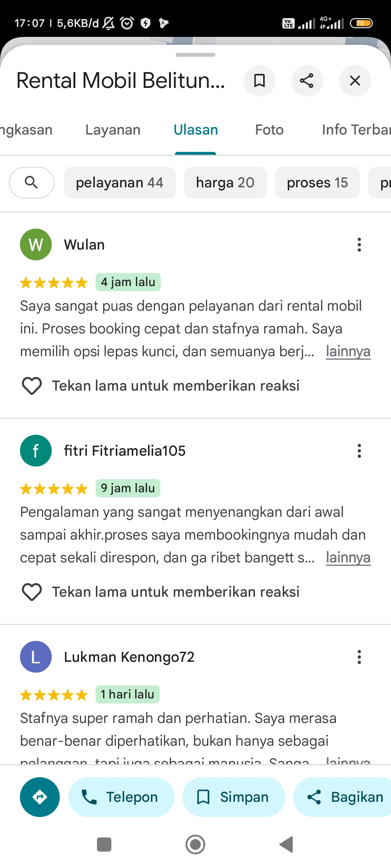391x868 pixels.
Task: Expand fitri's review text with "lainnya"
Action: [348, 558]
